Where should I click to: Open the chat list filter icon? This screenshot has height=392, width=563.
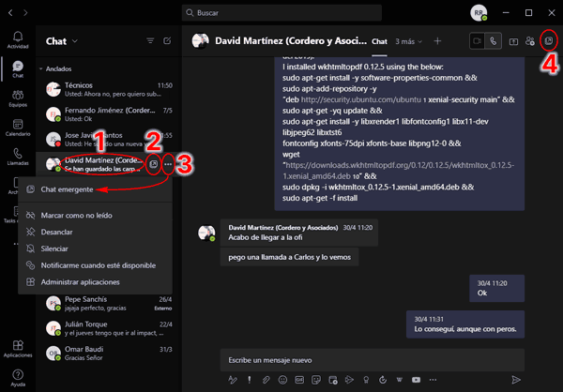tap(150, 41)
